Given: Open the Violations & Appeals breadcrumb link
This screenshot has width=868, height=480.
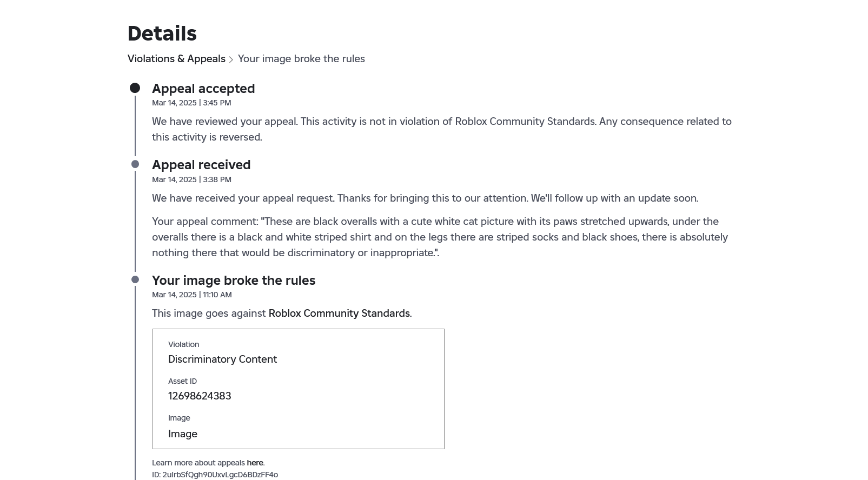Looking at the screenshot, I should pos(176,59).
